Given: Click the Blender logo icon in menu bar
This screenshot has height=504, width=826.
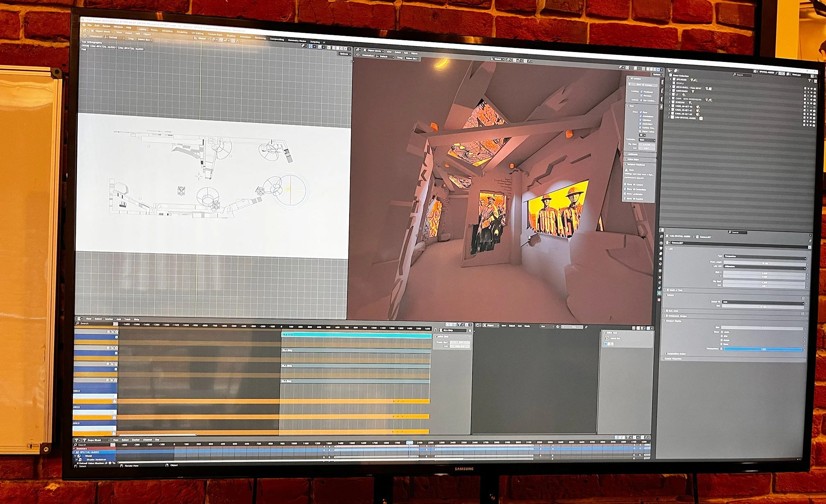Looking at the screenshot, I should click(x=84, y=25).
